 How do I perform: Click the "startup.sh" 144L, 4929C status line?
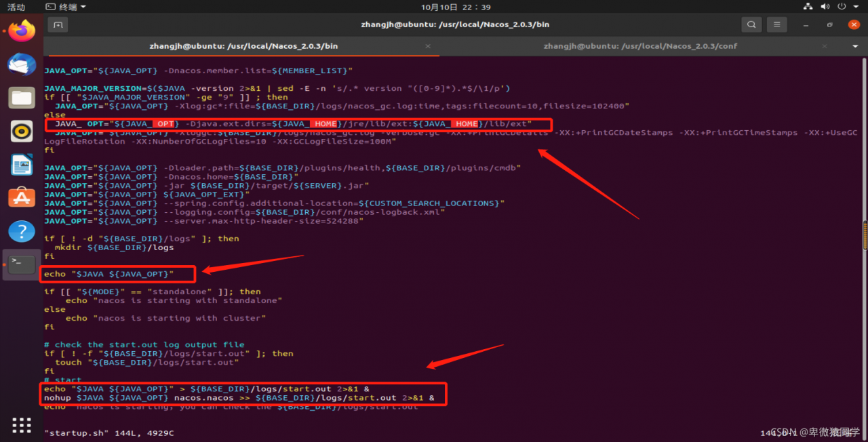pyautogui.click(x=108, y=433)
